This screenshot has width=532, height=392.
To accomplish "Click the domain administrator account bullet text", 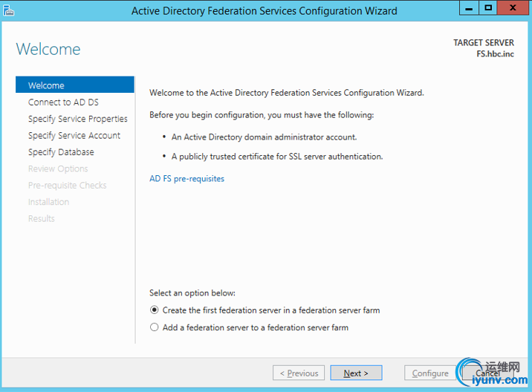I will click(x=265, y=137).
